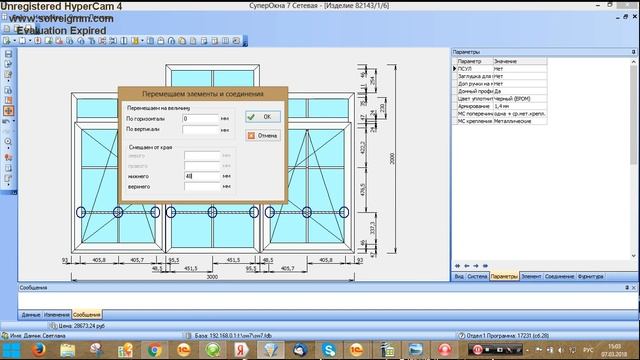The height and width of the screenshot is (360, 640).
Task: Select the Доп ручки на parameter row
Action: point(500,84)
